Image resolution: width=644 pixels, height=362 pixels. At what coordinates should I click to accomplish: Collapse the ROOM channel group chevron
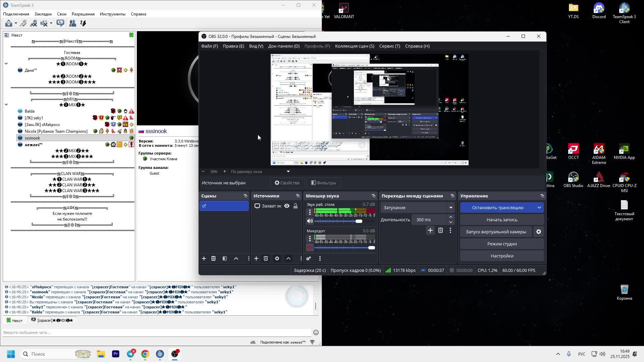[x=6, y=64]
